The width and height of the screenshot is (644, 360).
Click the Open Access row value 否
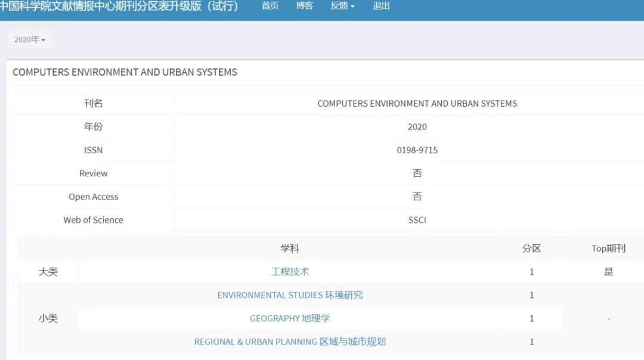(417, 197)
